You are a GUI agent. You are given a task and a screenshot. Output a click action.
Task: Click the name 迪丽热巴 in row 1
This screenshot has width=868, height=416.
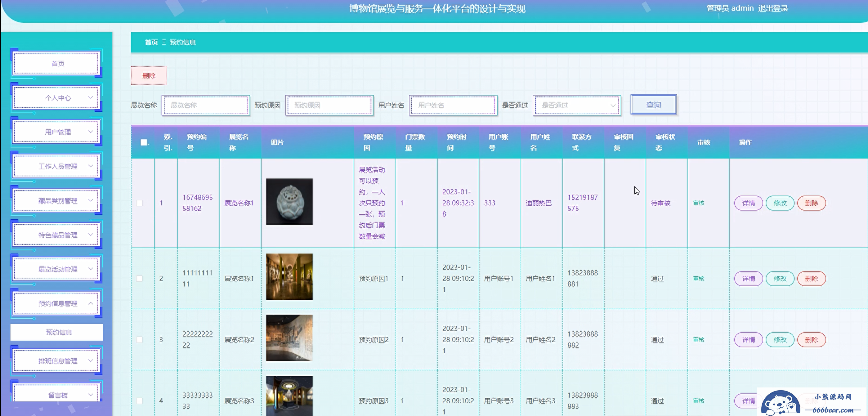539,203
